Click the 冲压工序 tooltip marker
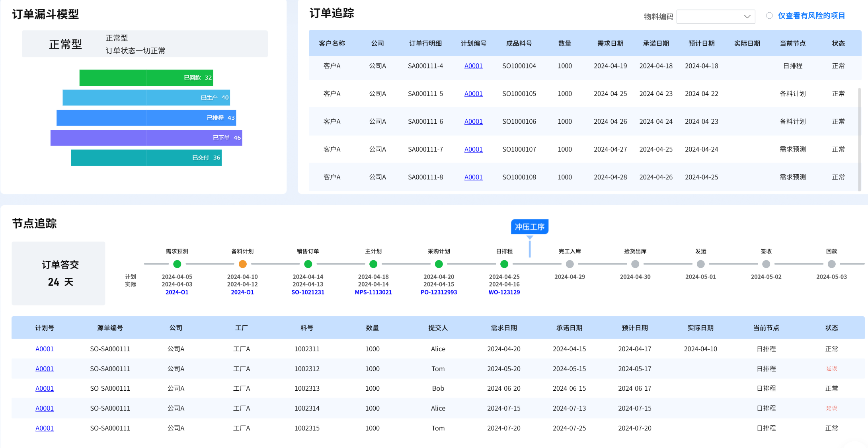Screen dimensions: 868x448 coord(529,227)
